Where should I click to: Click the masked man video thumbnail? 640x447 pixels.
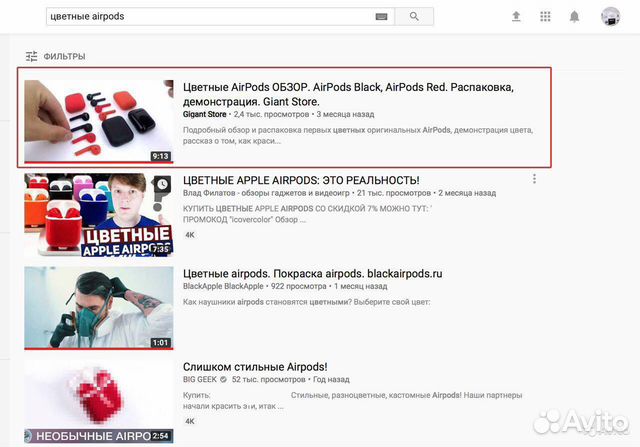(x=99, y=308)
